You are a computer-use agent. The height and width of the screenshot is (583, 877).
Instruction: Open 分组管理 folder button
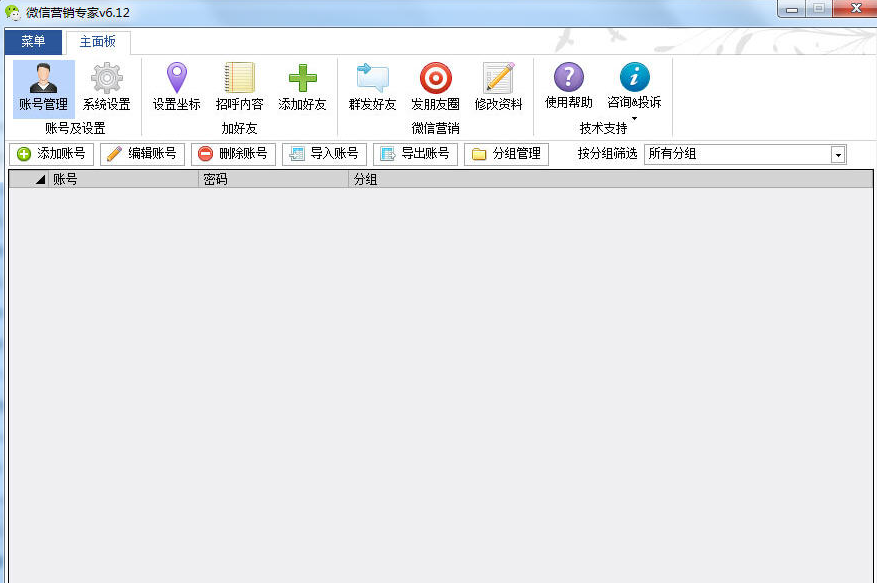(x=506, y=154)
